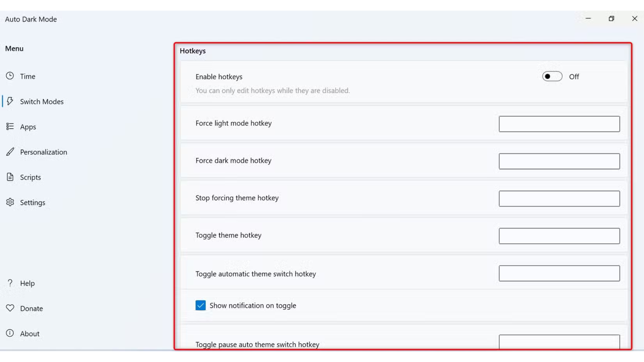The image size is (644, 362).
Task: Focus Toggle automatic theme switch hotkey field
Action: tap(559, 274)
